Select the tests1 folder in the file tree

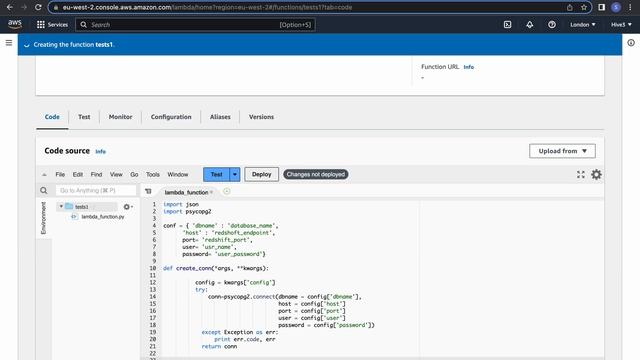coord(82,207)
